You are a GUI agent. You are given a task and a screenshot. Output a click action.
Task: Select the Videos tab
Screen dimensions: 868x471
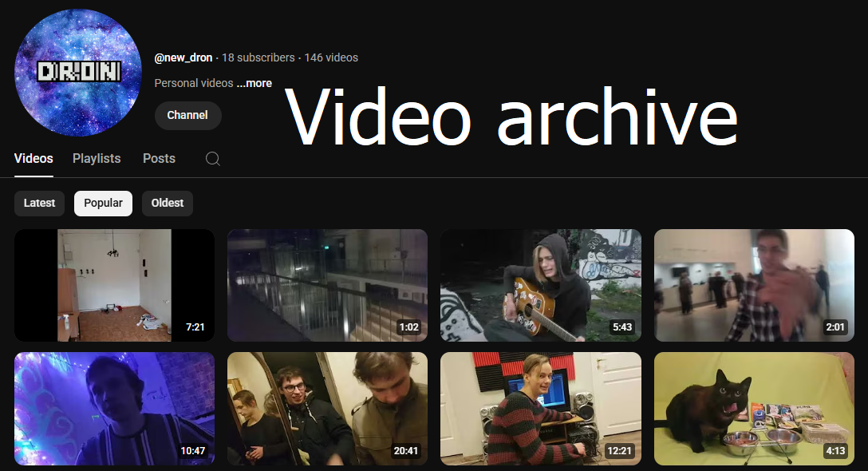[34, 159]
